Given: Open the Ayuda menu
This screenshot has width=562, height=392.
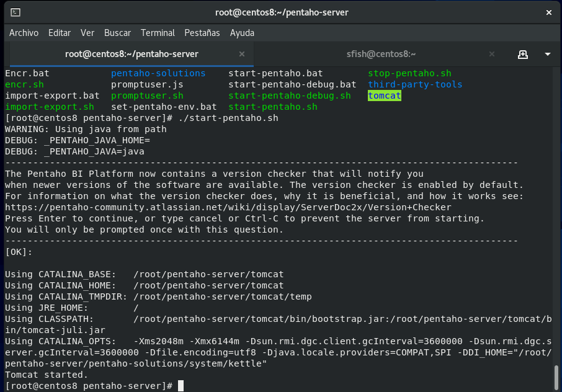Looking at the screenshot, I should pyautogui.click(x=242, y=33).
